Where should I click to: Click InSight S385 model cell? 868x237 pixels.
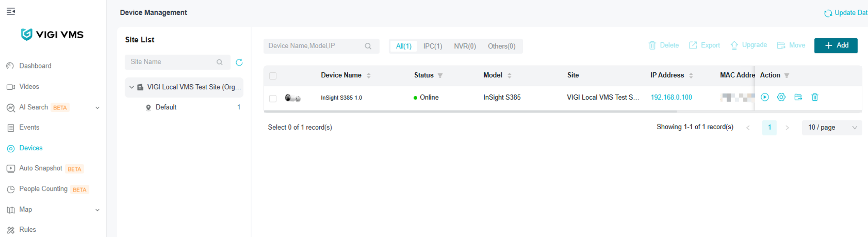coord(502,98)
